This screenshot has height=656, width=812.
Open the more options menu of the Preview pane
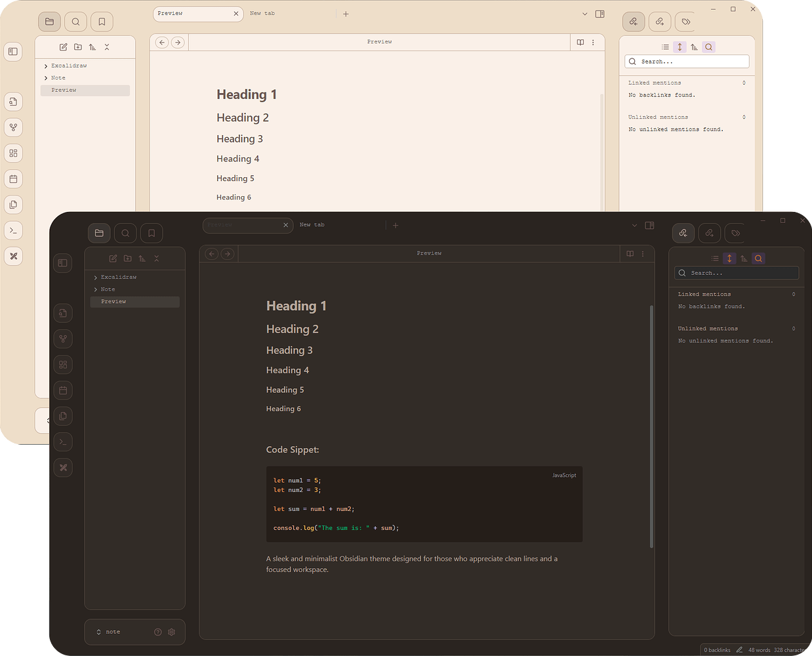(643, 254)
